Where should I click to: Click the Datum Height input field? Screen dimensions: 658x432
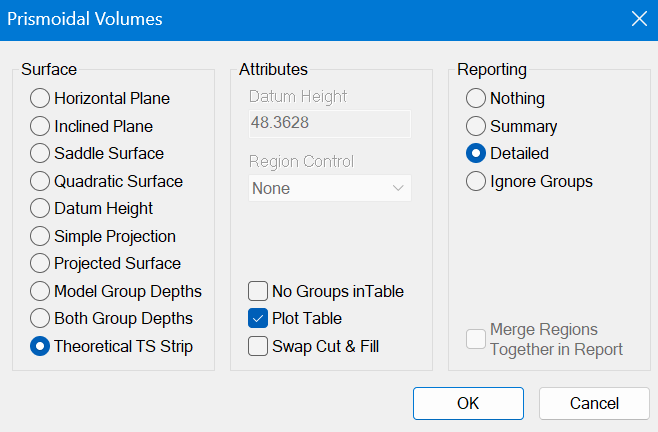pyautogui.click(x=330, y=123)
